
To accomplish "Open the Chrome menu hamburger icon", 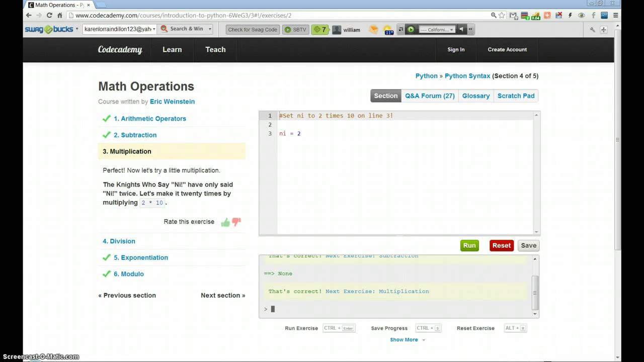I will 615,16.
